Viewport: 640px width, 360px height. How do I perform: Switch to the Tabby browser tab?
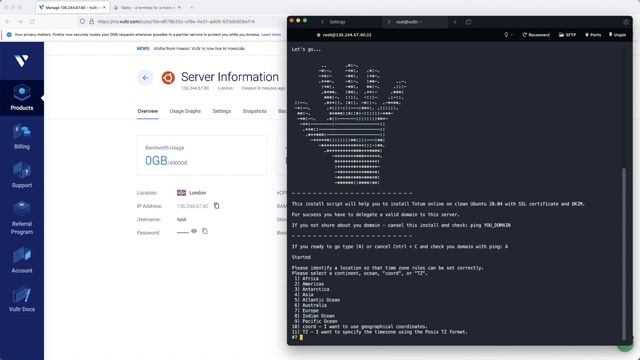[x=147, y=7]
